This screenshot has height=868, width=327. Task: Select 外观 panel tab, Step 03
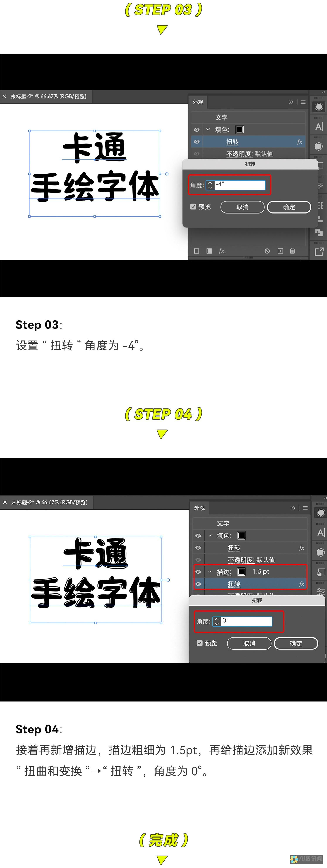(x=198, y=102)
